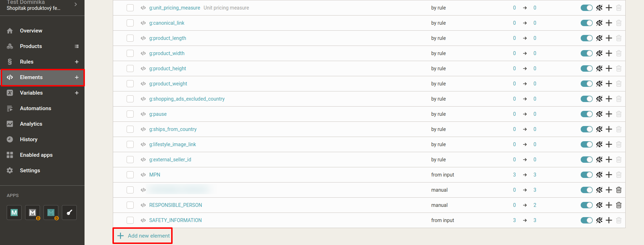Open the first teal M app
Image resolution: width=644 pixels, height=245 pixels.
tap(14, 213)
